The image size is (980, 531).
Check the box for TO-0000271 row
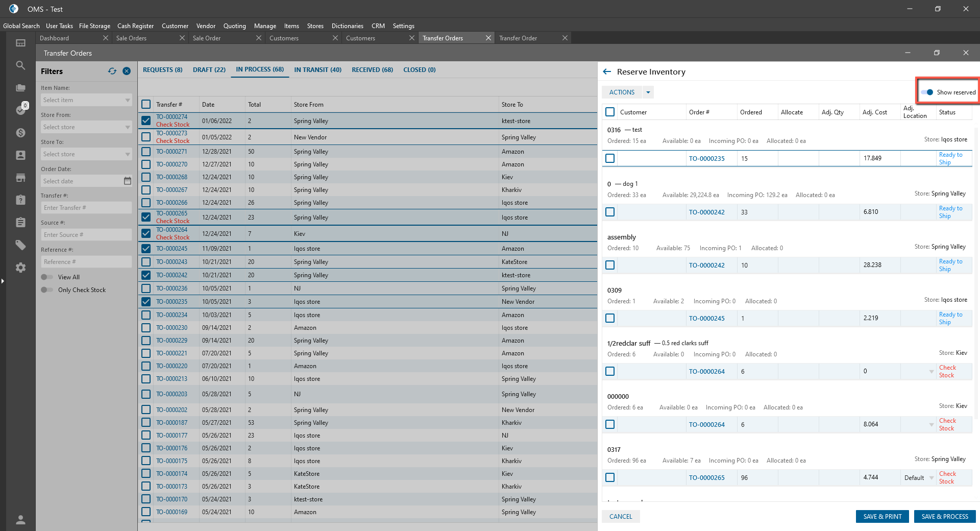(x=146, y=152)
